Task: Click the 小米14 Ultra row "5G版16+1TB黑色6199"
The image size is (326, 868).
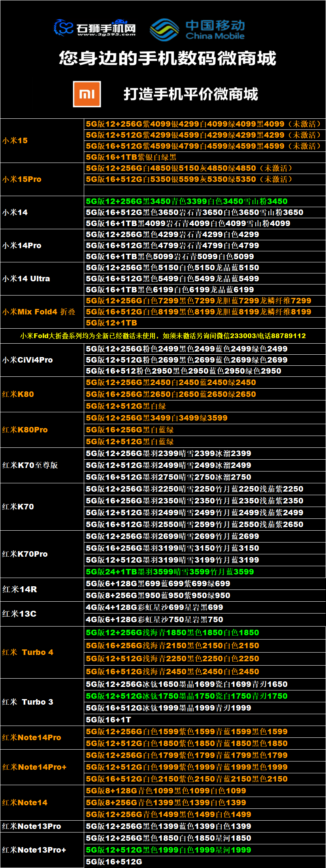Action: [x=205, y=290]
